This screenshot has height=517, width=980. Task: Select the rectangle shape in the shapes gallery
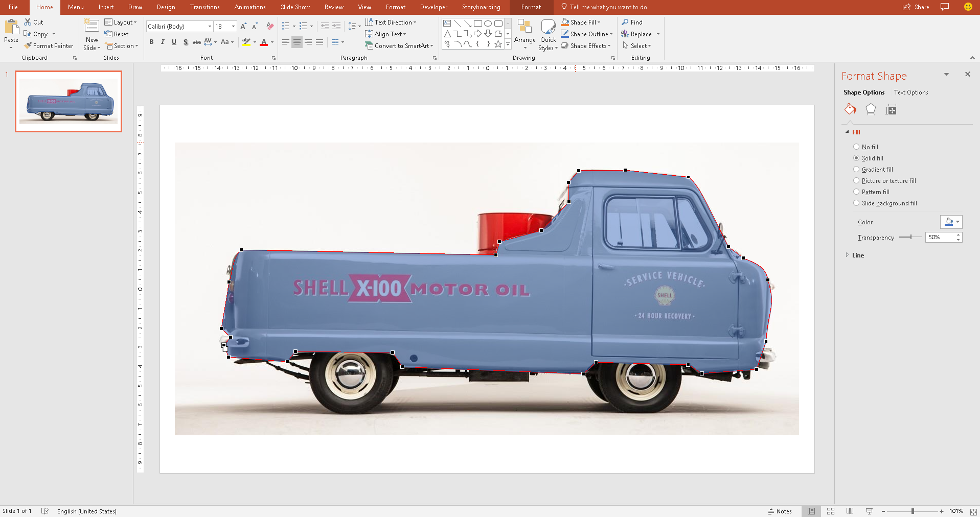pos(477,23)
